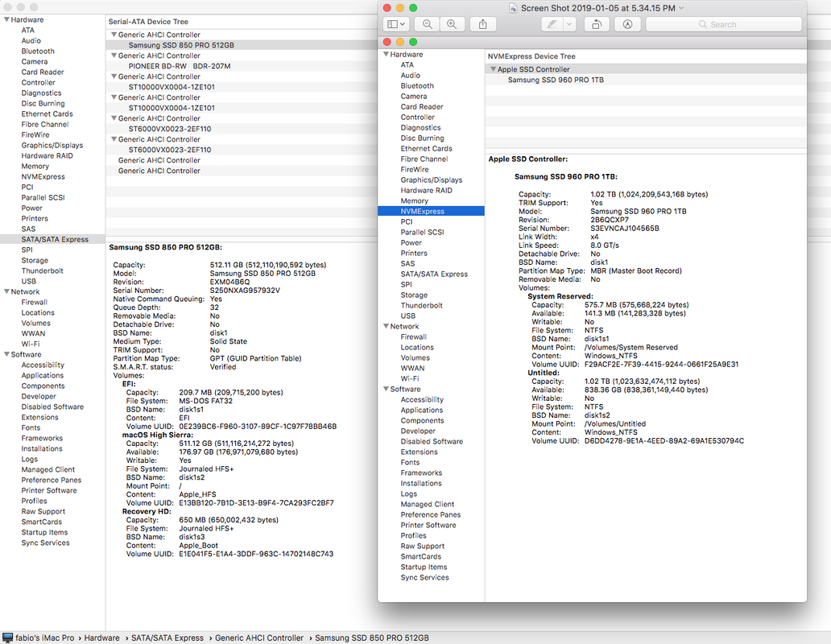Click the document proxy icon in title
Viewport: 831px width, 644px height.
pyautogui.click(x=513, y=8)
